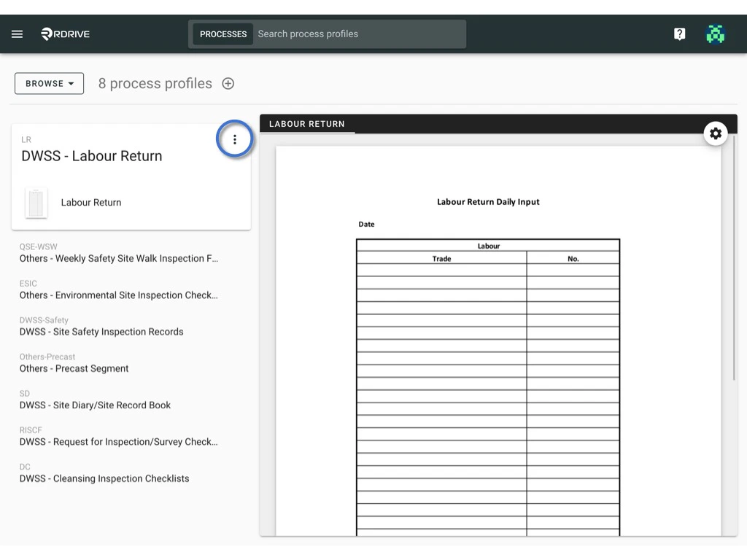Image resolution: width=747 pixels, height=560 pixels.
Task: Expand the BROWSE dropdown
Action: 48,83
